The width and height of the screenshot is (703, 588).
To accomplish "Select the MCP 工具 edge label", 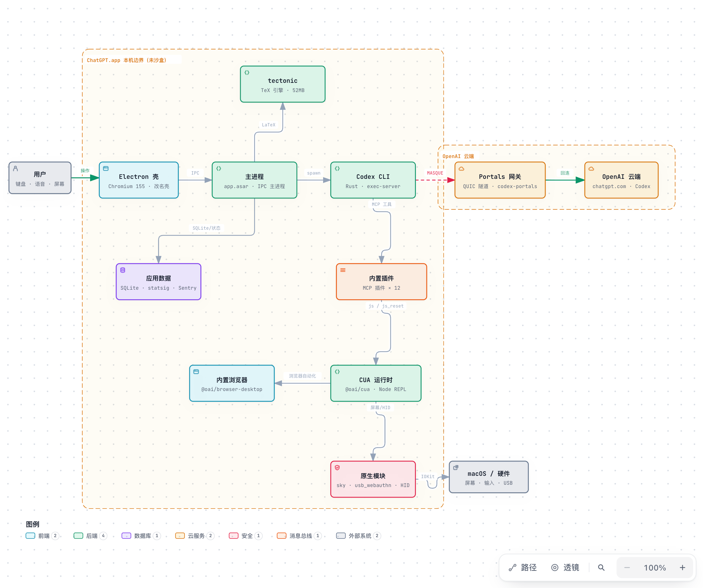I will (x=381, y=204).
